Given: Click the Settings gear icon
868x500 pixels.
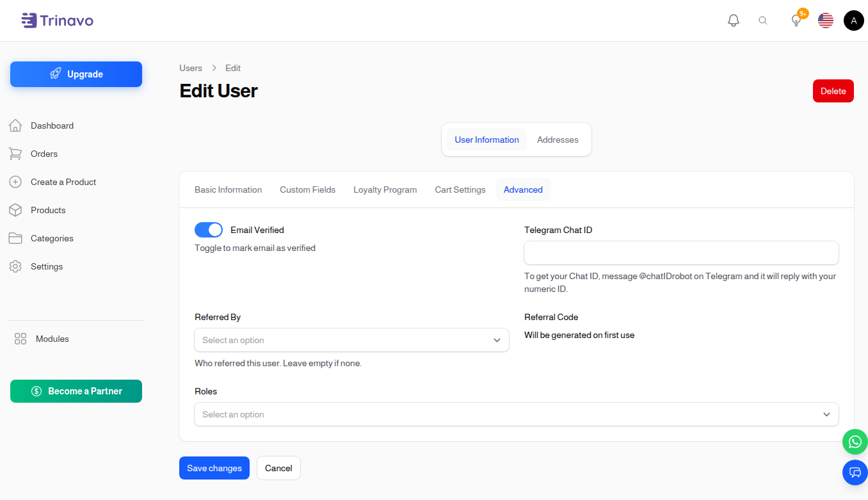Looking at the screenshot, I should 15,266.
